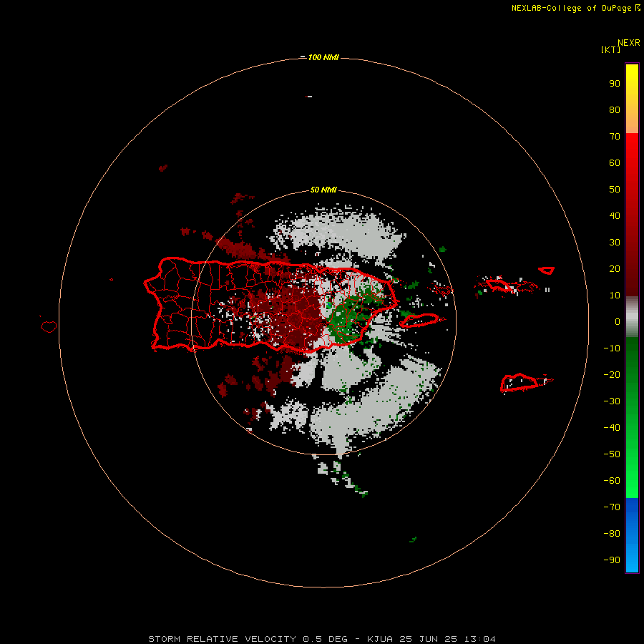644x644 pixels.
Task: Click the 30 value on velocity scale
Action: 615,243
